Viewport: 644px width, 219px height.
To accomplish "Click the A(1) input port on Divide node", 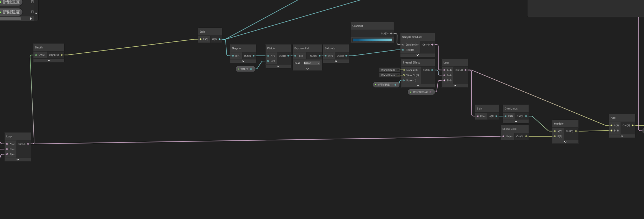I will (x=268, y=56).
